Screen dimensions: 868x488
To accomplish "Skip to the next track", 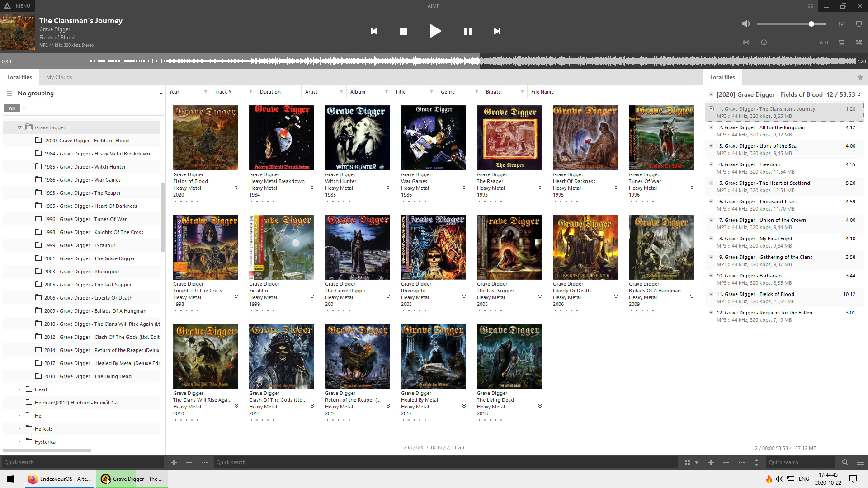I will [x=497, y=31].
